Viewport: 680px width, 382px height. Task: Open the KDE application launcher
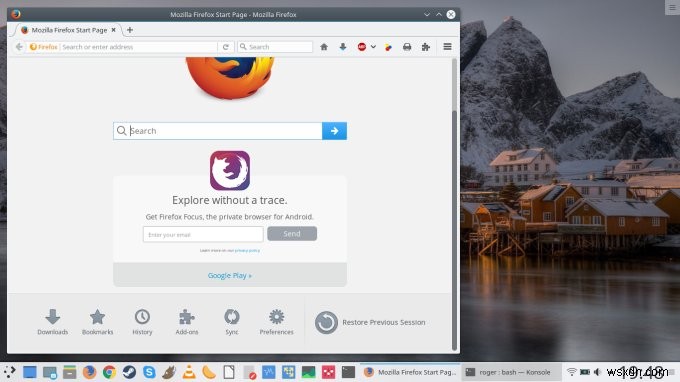pos(10,372)
